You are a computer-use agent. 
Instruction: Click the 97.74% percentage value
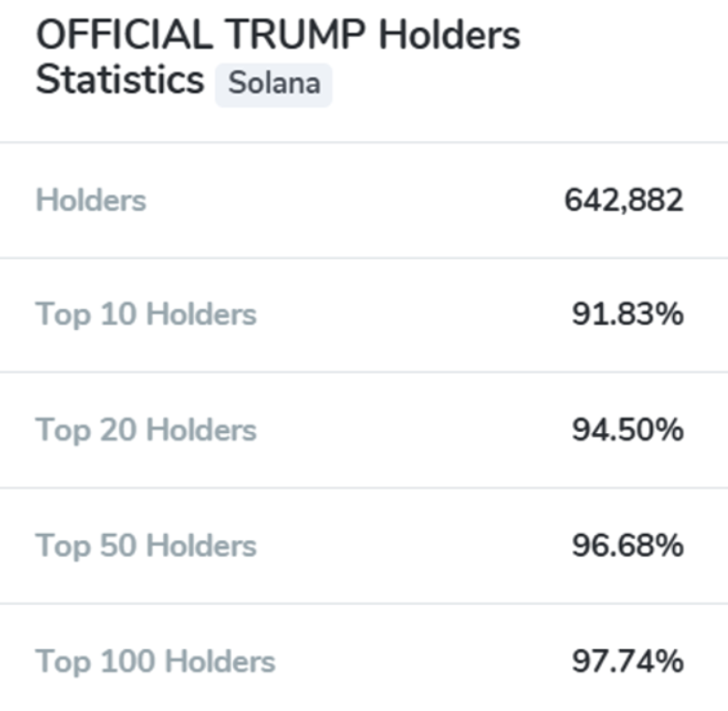627,661
